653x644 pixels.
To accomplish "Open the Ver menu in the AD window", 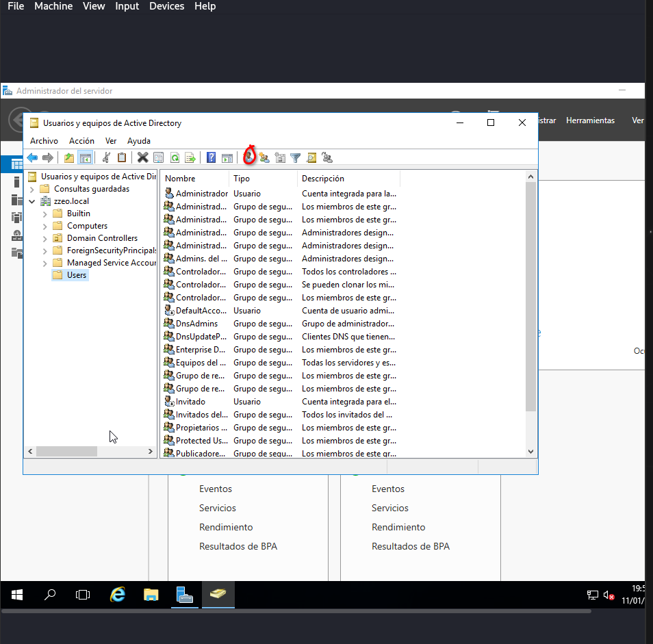I will pyautogui.click(x=111, y=141).
